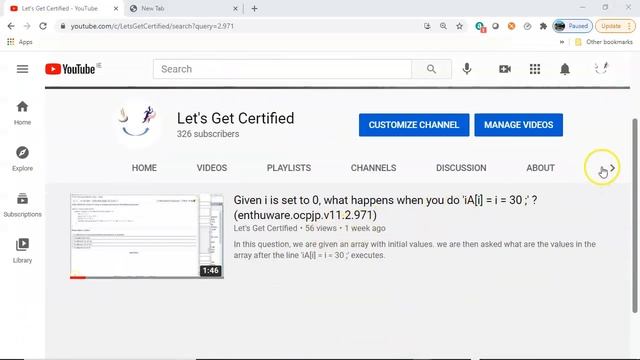This screenshot has width=640, height=360.
Task: Click the address bar URL
Action: pyautogui.click(x=152, y=26)
